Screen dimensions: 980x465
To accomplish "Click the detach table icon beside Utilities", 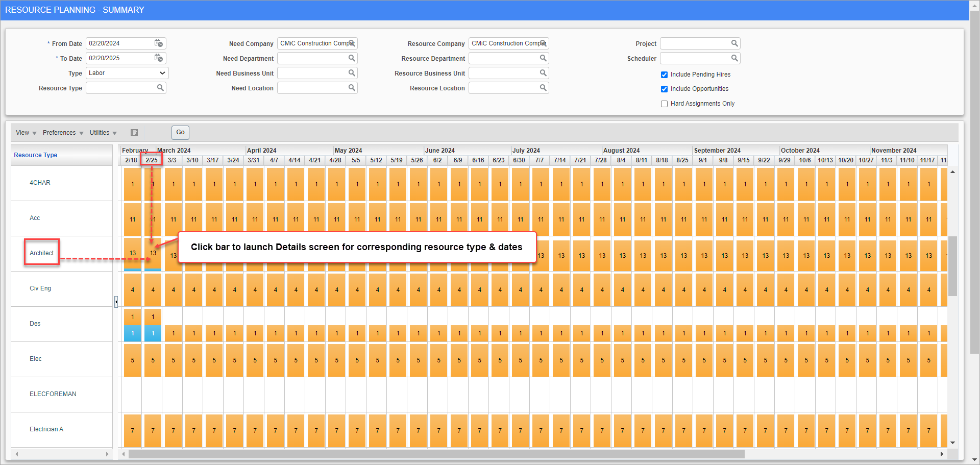I will tap(134, 133).
